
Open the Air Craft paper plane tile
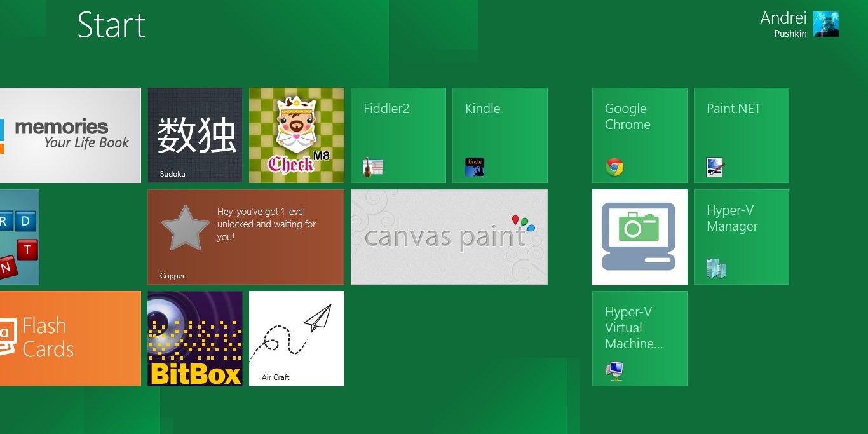pyautogui.click(x=297, y=339)
